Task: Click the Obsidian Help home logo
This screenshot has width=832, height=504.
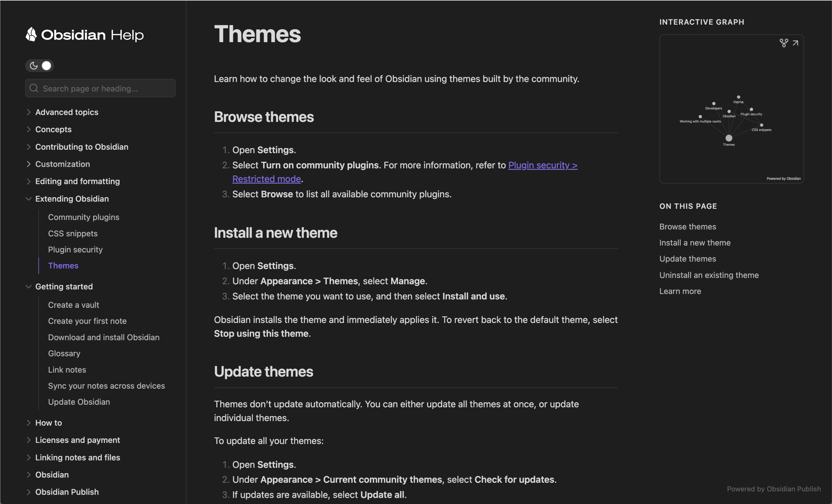Action: 84,34
